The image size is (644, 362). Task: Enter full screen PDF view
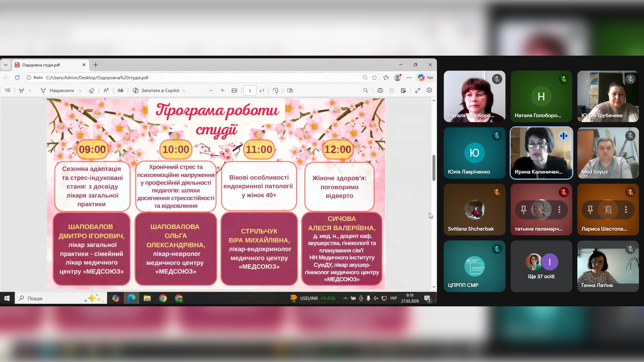418,90
